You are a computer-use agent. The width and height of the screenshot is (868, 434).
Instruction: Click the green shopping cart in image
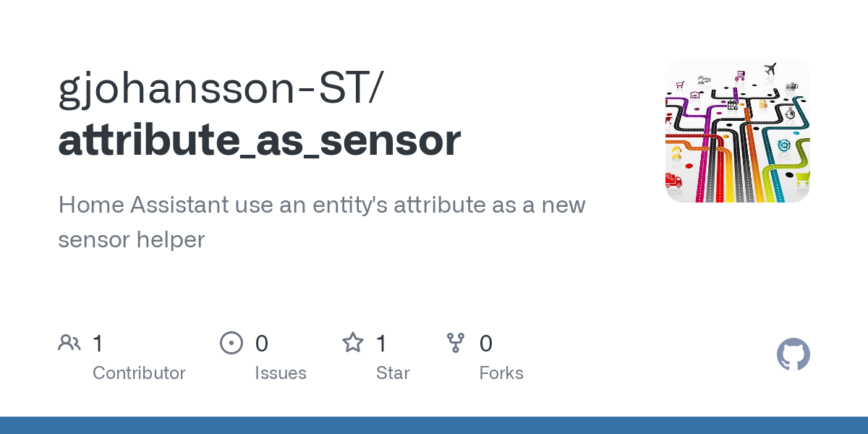(801, 177)
